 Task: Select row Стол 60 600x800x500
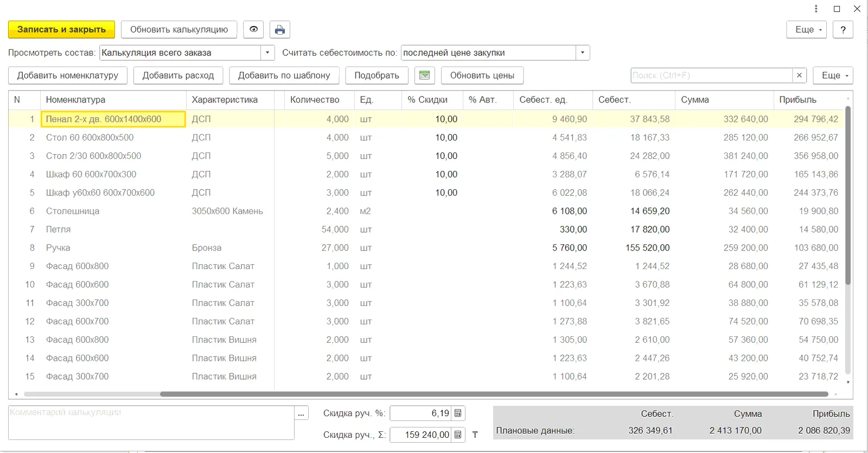click(x=426, y=138)
